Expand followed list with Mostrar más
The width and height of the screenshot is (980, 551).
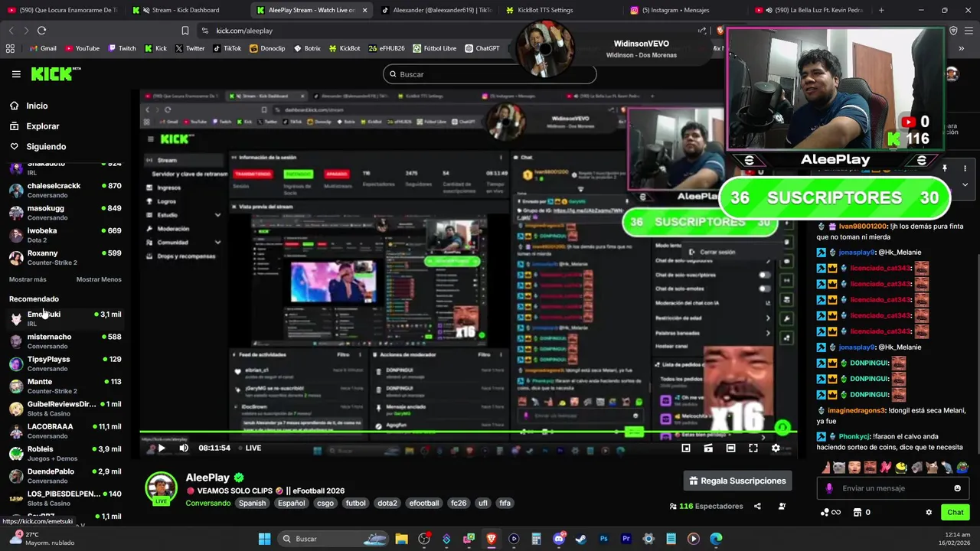(x=28, y=279)
